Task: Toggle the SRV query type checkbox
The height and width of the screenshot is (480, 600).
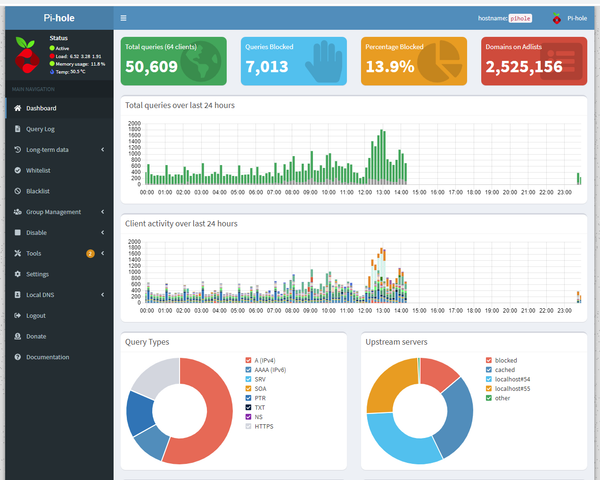Action: 248,379
